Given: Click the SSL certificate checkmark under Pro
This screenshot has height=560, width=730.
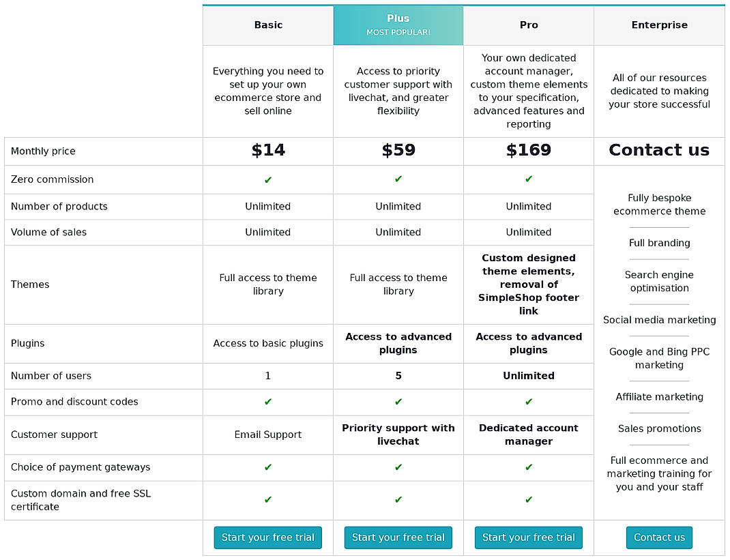Looking at the screenshot, I should point(528,500).
